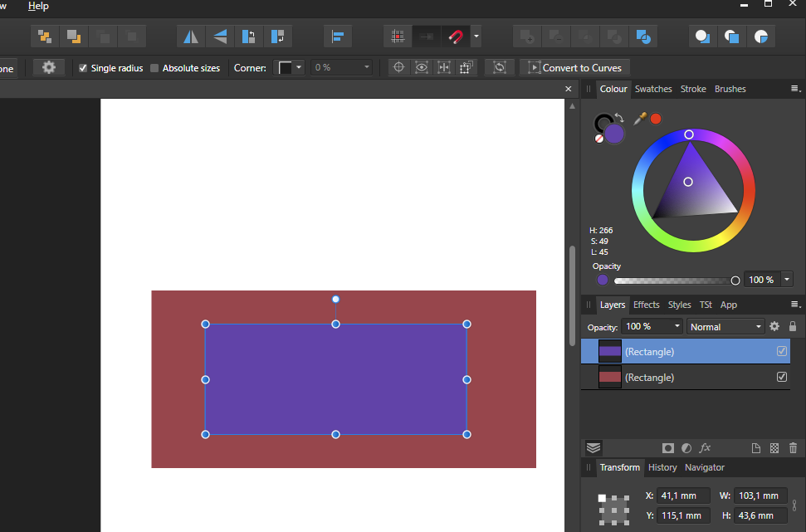Click the eyedropper colour picker icon
806x532 pixels.
[639, 119]
